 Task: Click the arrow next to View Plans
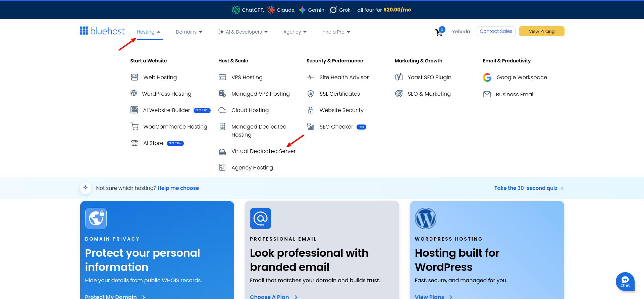pos(451,297)
